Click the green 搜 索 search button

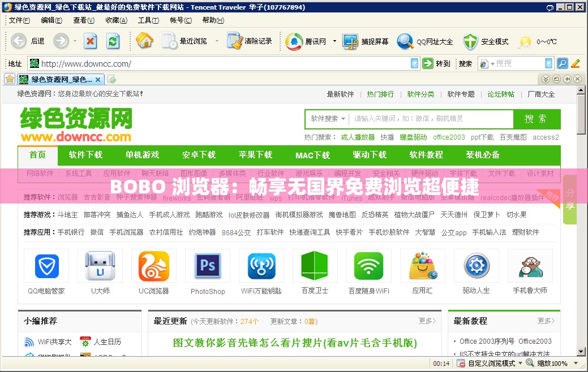537,119
